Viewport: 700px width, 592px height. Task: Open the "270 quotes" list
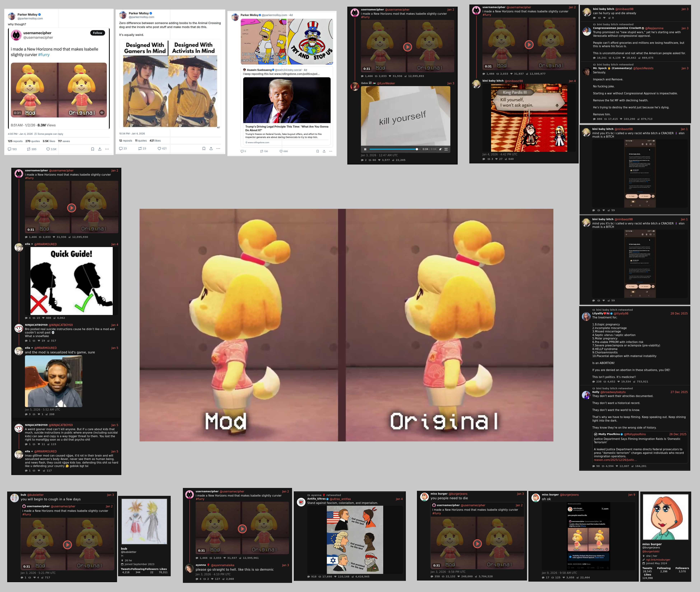(x=32, y=141)
